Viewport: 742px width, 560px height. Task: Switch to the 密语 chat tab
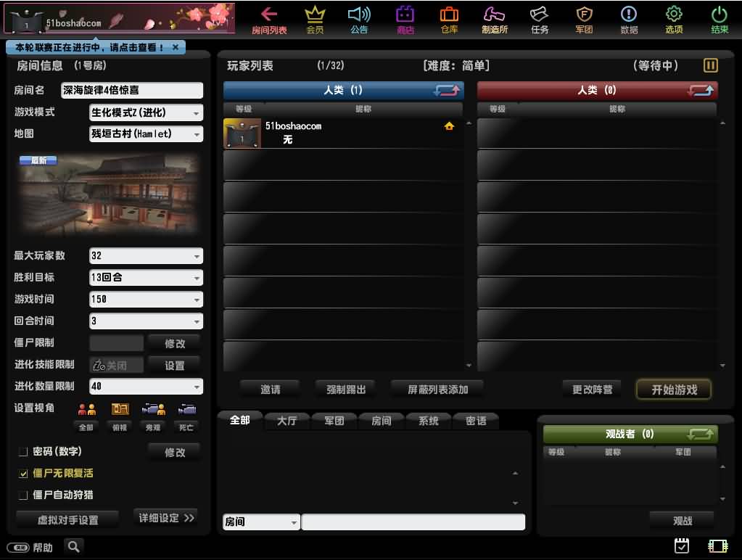tap(476, 420)
